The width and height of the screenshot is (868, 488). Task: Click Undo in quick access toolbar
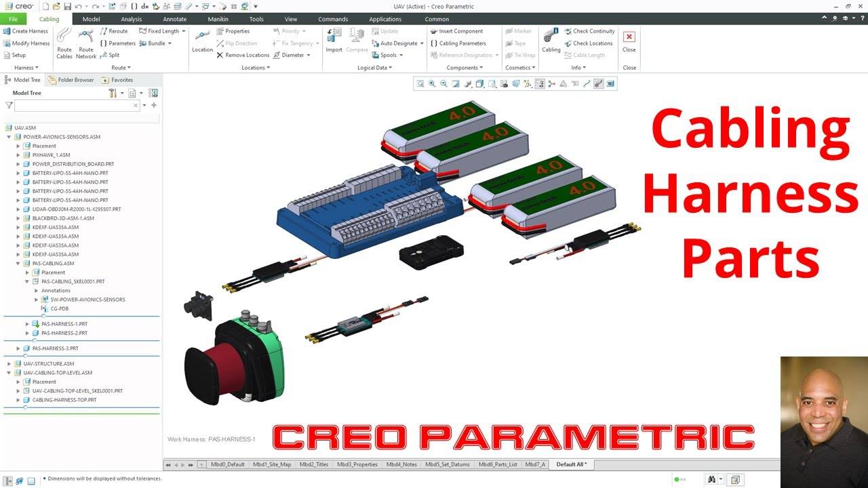click(79, 6)
